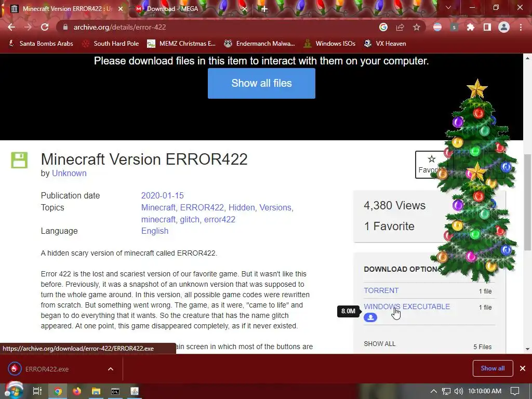Screen dimensions: 532x399
Task: Open the Hidden topic link
Action: [x=242, y=207]
